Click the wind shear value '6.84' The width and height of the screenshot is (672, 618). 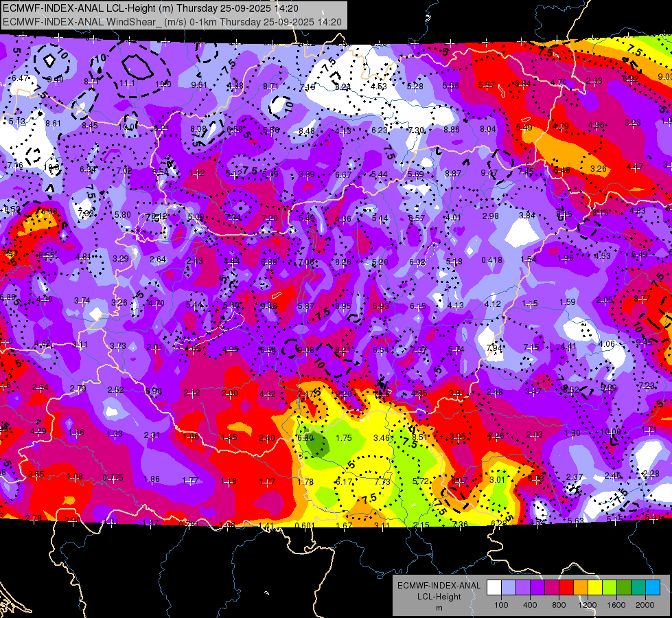point(523,84)
